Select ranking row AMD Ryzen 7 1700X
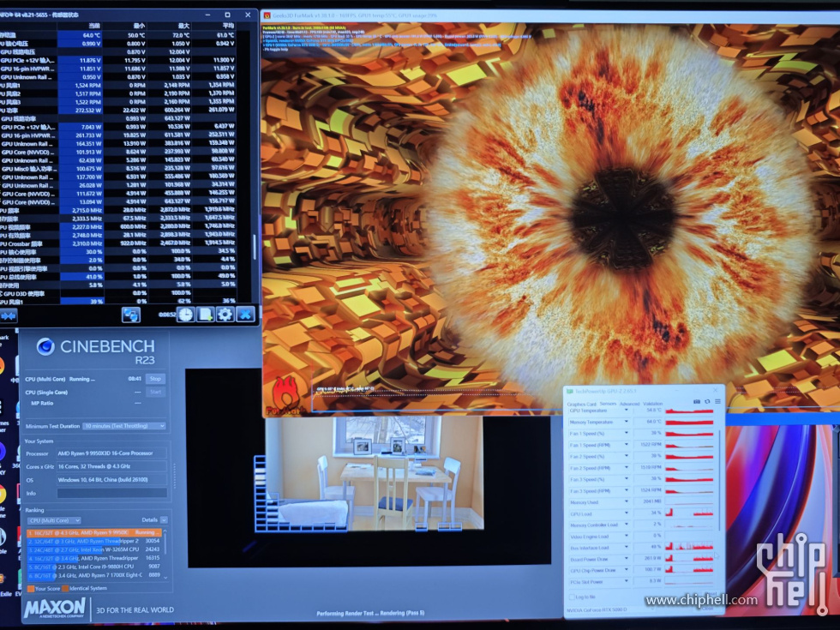Viewport: 840px width, 630px height. point(93,575)
